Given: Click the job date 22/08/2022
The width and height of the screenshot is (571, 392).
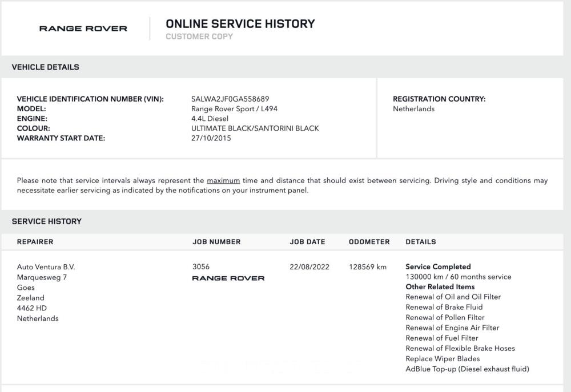Looking at the screenshot, I should pos(309,267).
